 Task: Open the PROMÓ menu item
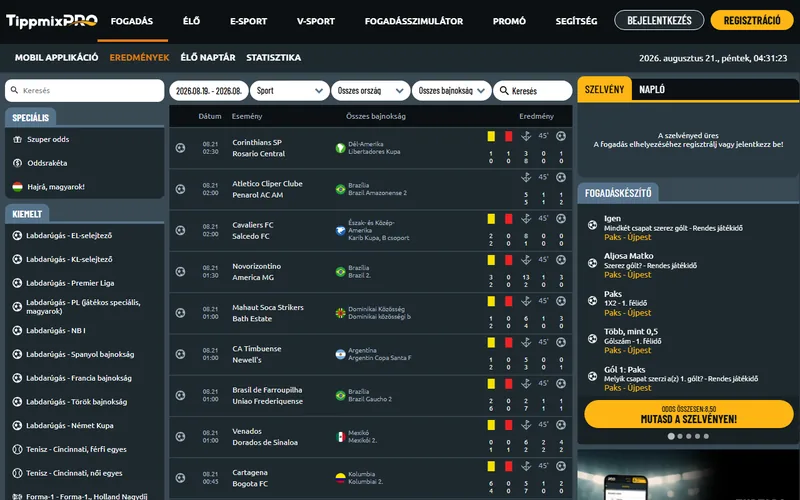(x=509, y=21)
